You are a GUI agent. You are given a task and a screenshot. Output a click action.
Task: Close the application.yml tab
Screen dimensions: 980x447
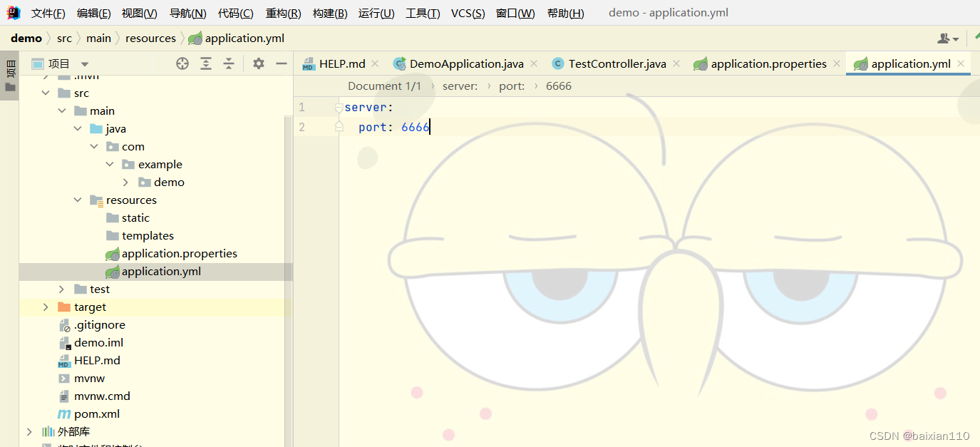point(961,63)
